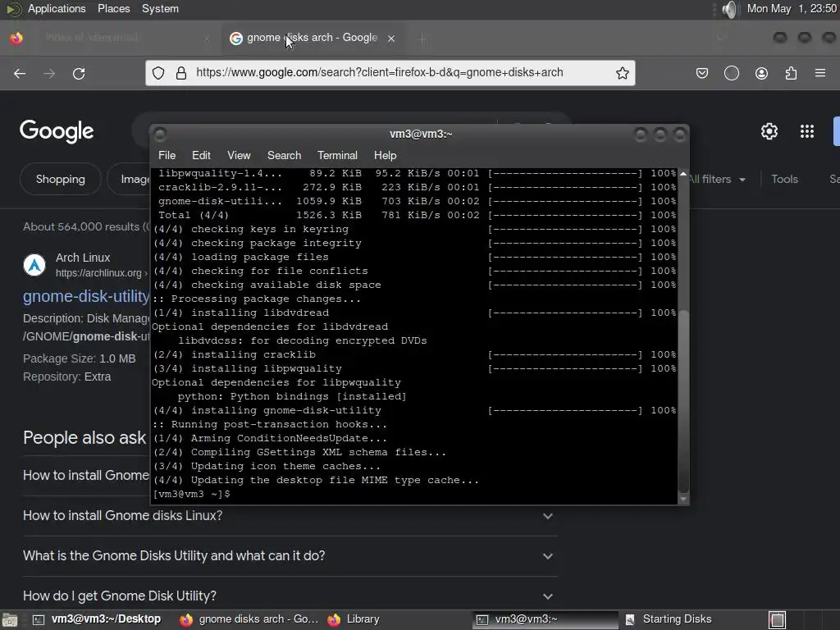Image resolution: width=840 pixels, height=630 pixels.
Task: Click the Firefox back arrow
Action: (20, 73)
